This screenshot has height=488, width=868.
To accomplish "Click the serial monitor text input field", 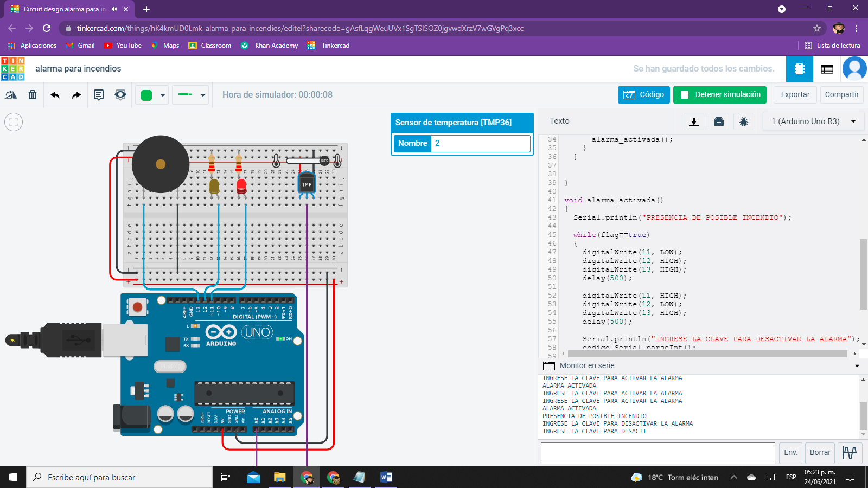I will click(x=658, y=453).
